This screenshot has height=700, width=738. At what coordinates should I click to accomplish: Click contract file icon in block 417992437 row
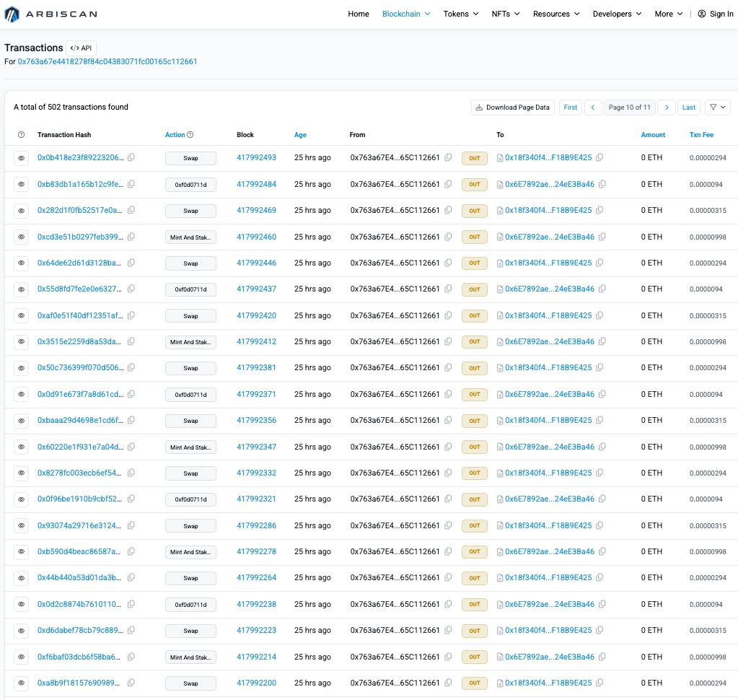pos(500,289)
